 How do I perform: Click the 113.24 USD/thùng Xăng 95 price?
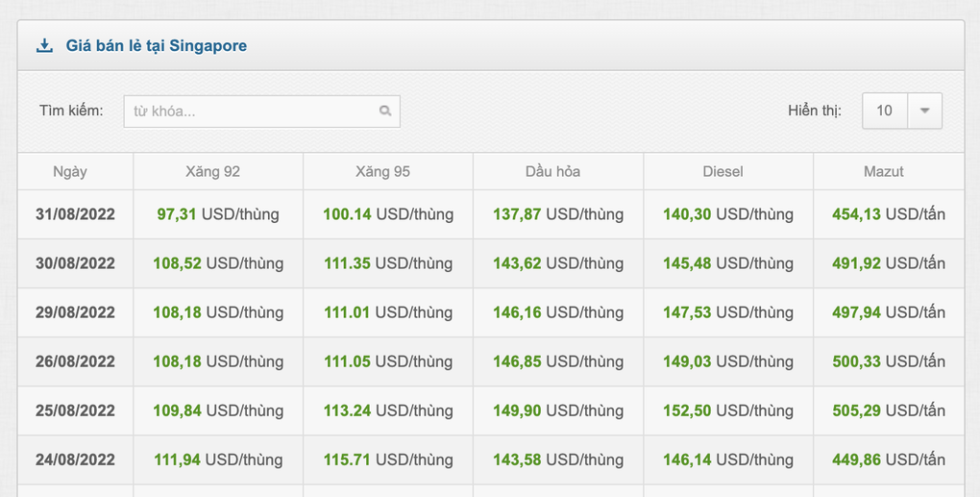coord(388,410)
